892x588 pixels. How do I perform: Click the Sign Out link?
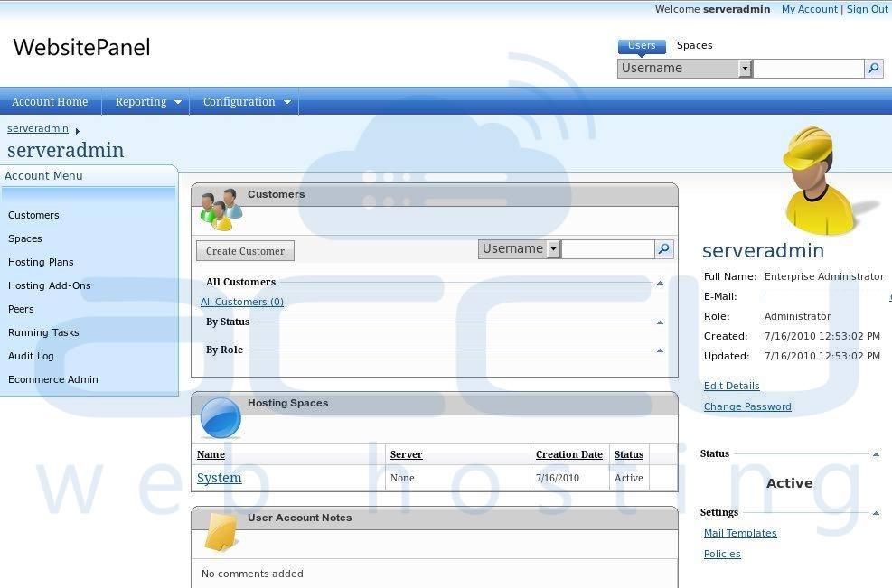pos(867,9)
